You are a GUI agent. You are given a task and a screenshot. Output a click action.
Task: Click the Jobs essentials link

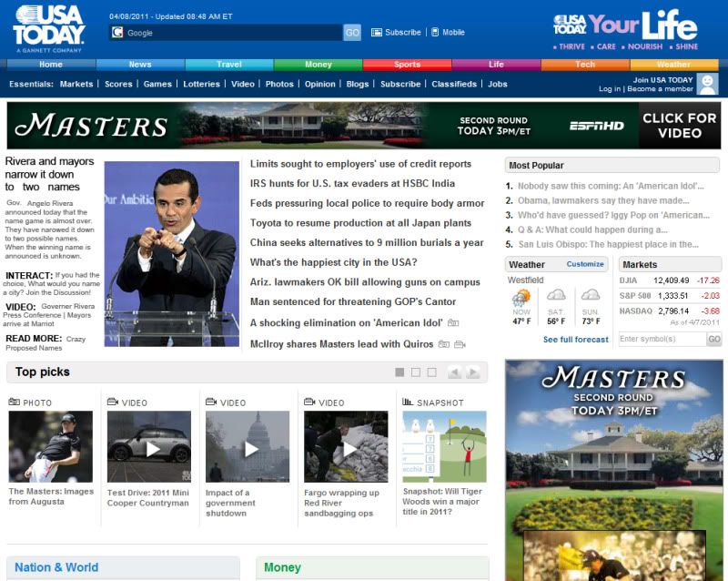pyautogui.click(x=497, y=84)
